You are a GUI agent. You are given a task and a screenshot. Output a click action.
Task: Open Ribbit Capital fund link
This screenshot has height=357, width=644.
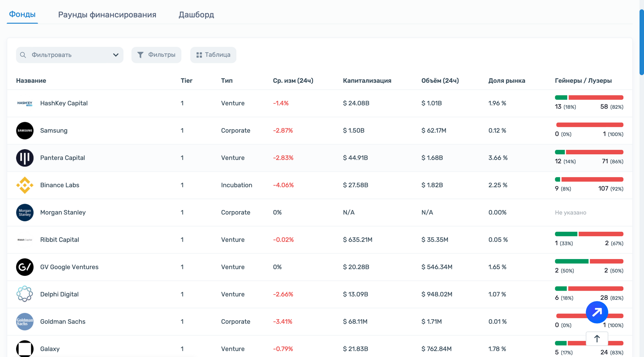pyautogui.click(x=60, y=240)
